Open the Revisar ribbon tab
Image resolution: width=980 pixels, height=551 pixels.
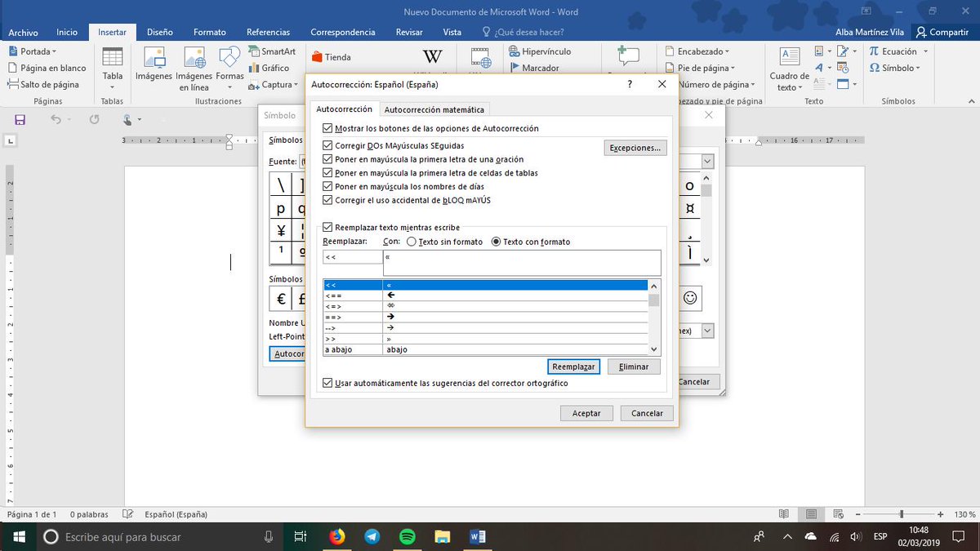(408, 32)
